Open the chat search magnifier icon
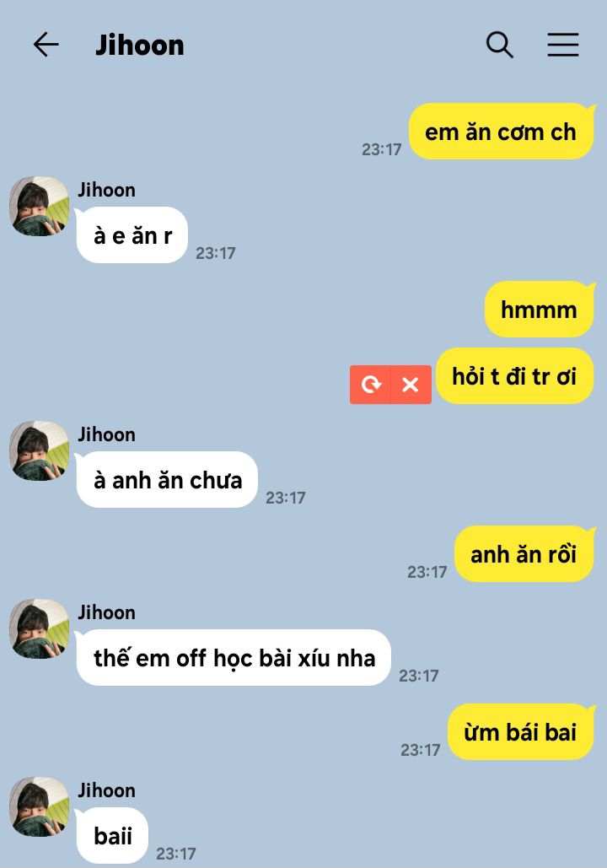This screenshot has width=607, height=868. [500, 44]
